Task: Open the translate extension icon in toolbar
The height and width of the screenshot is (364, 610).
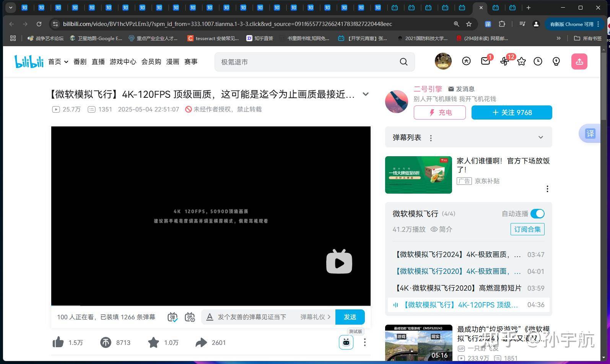Action: pyautogui.click(x=488, y=24)
